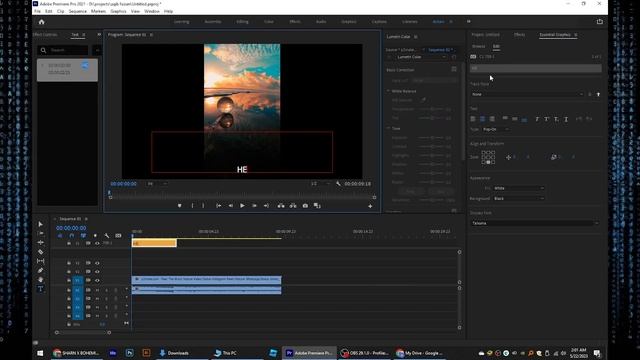Open the caption Style Pop-On dropdown
The image size is (640, 360).
[x=496, y=129]
